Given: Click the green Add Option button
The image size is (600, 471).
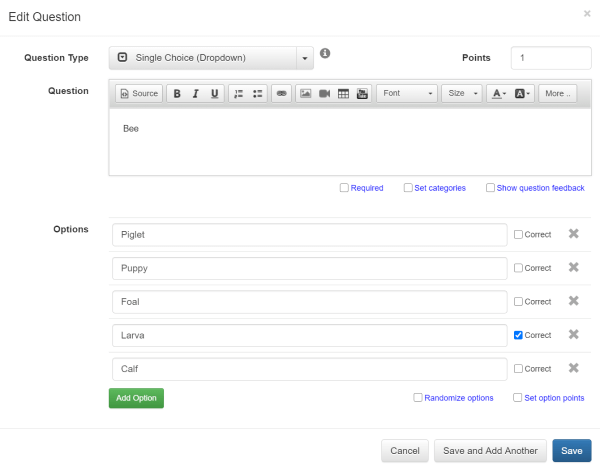Looking at the screenshot, I should [x=135, y=397].
